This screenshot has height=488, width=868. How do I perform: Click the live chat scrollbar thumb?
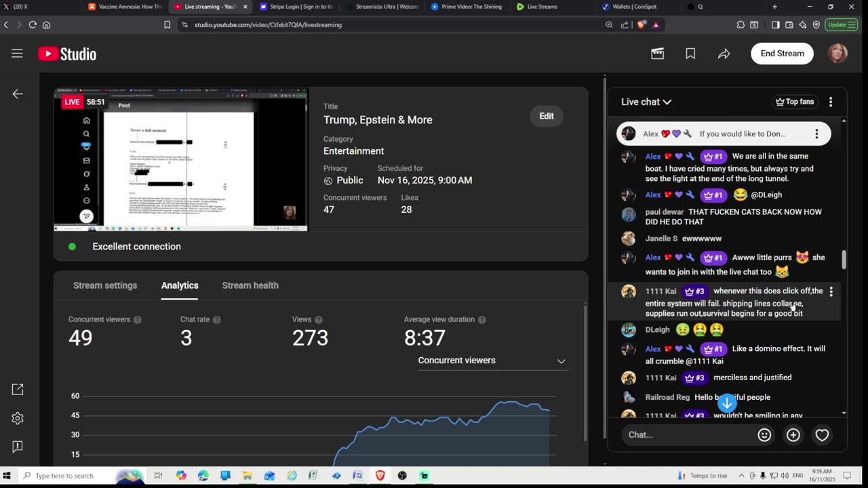point(844,259)
